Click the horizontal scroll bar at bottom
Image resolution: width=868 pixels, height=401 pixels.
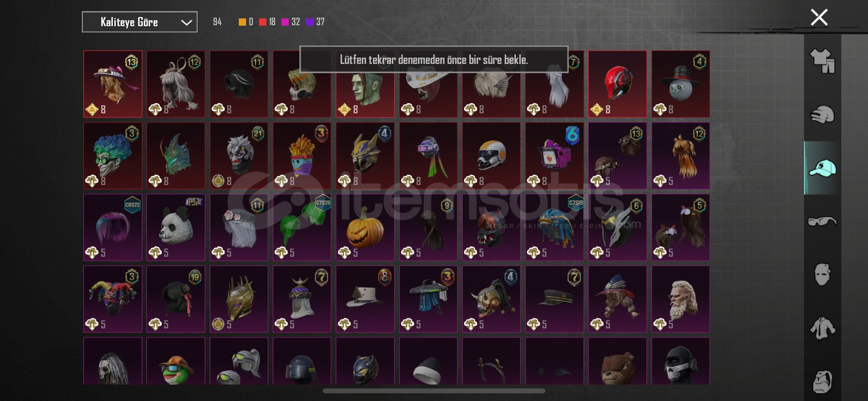[x=434, y=391]
